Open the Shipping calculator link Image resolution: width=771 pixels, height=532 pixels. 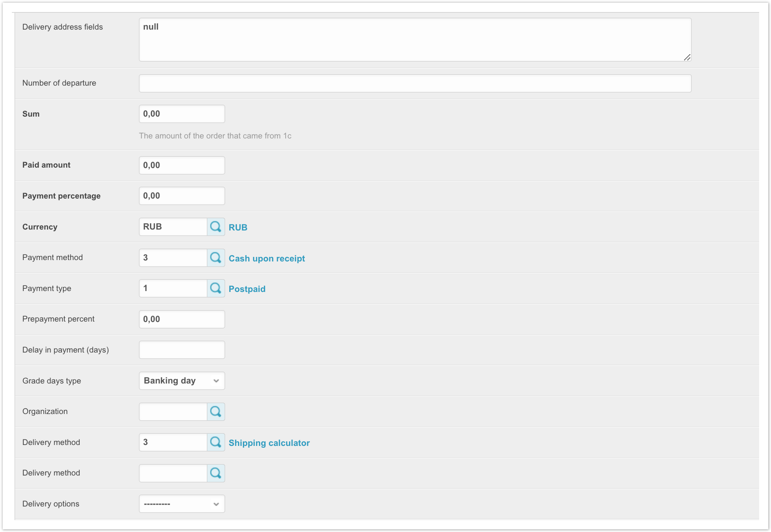tap(269, 443)
